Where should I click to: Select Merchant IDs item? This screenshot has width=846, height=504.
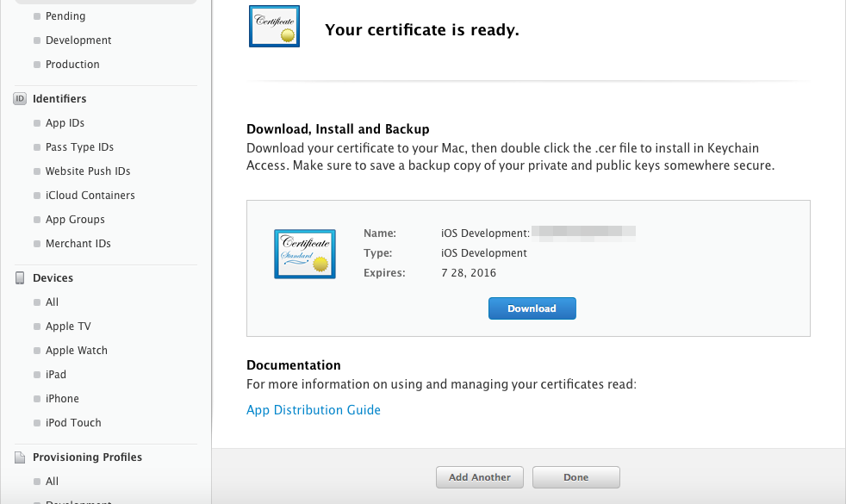pyautogui.click(x=78, y=243)
